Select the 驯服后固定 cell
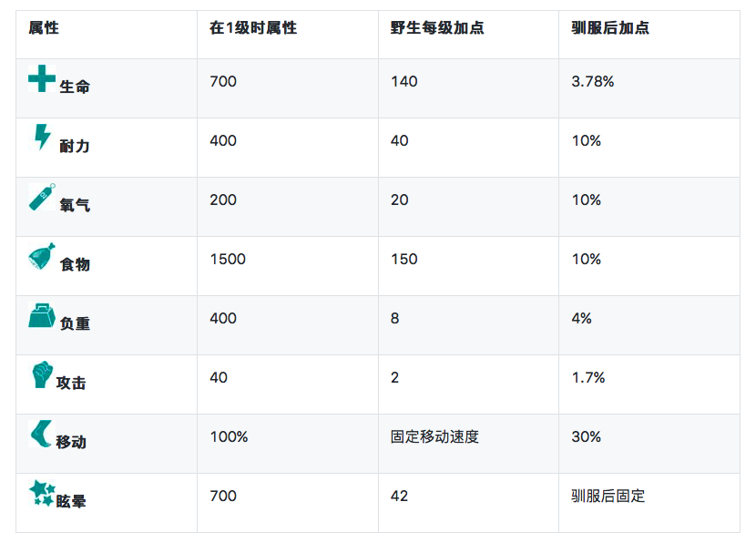This screenshot has height=543, width=756. [608, 497]
